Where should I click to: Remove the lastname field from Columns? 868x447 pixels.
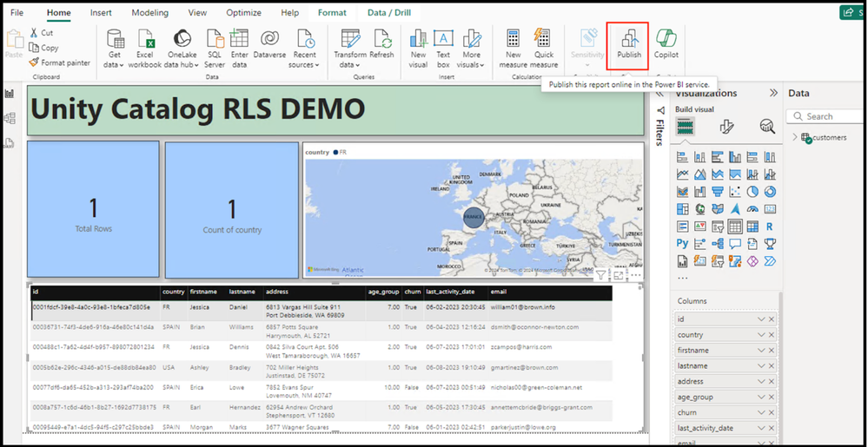click(772, 365)
